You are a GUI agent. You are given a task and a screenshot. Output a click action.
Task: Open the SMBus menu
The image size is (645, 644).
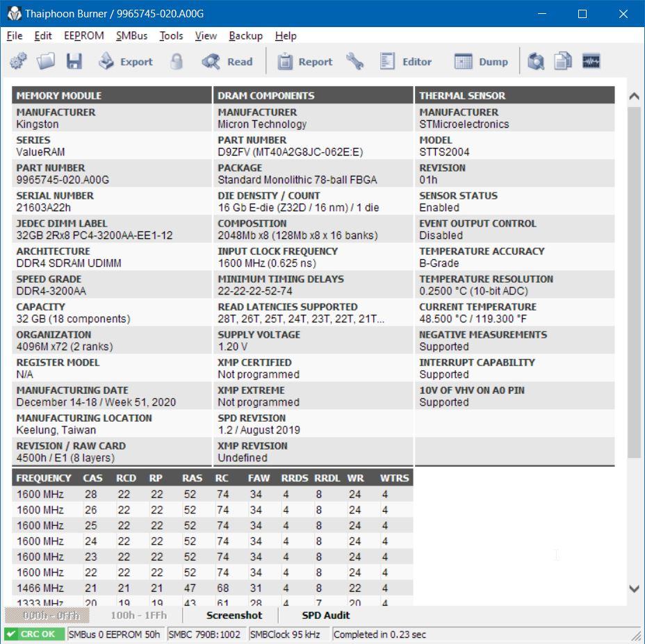click(x=131, y=36)
